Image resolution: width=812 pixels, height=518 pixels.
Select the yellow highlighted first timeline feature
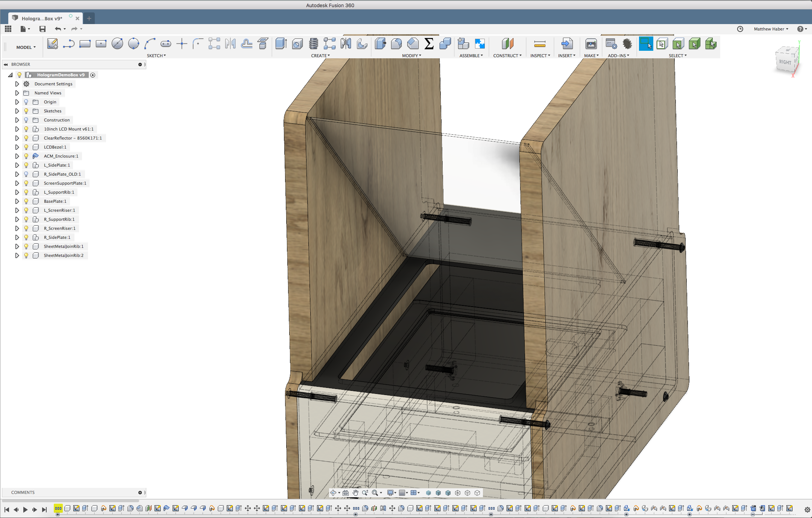[x=58, y=509]
